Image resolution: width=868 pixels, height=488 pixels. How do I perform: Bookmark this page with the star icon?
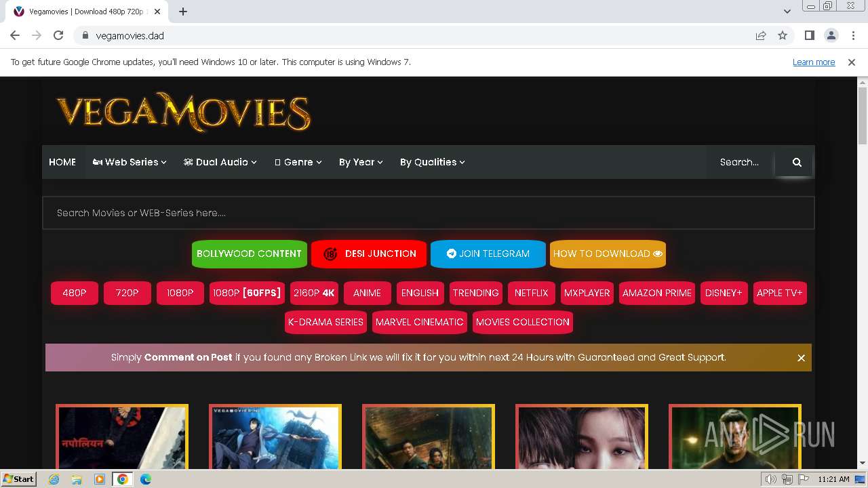(783, 36)
